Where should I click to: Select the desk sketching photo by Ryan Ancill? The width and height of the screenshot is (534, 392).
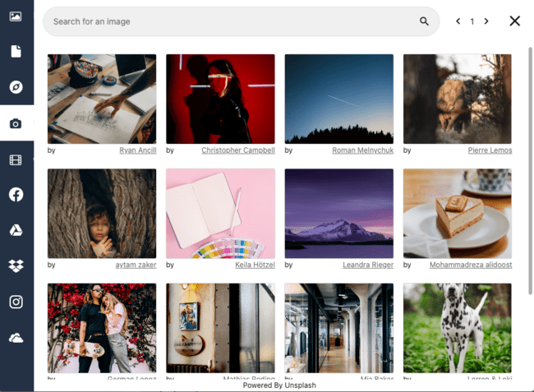click(x=102, y=99)
